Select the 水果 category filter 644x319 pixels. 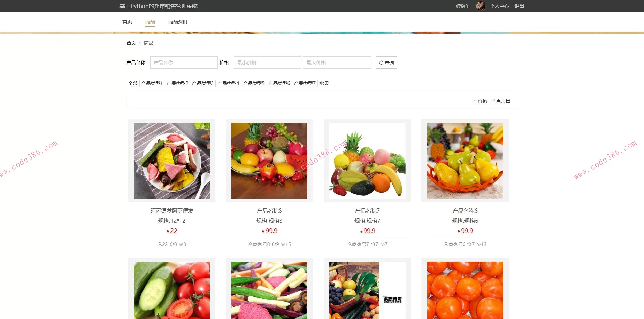(325, 83)
